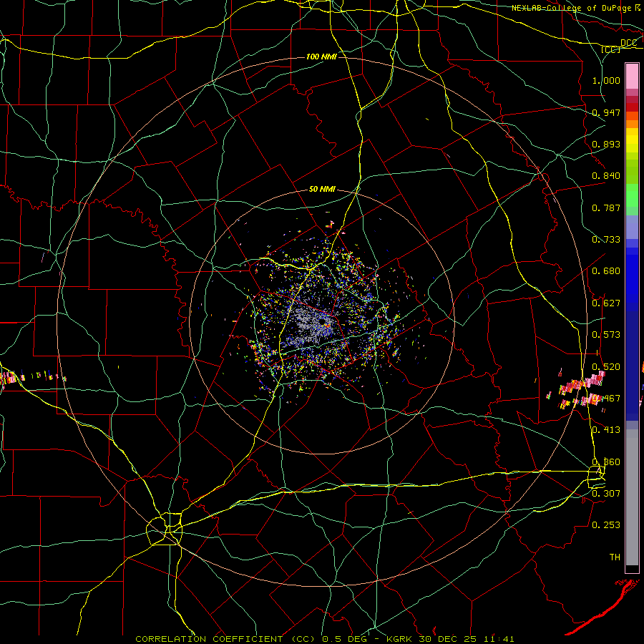This screenshot has height=644, width=644.
Task: Pick the red segment near 0.947
Action: [x=632, y=107]
